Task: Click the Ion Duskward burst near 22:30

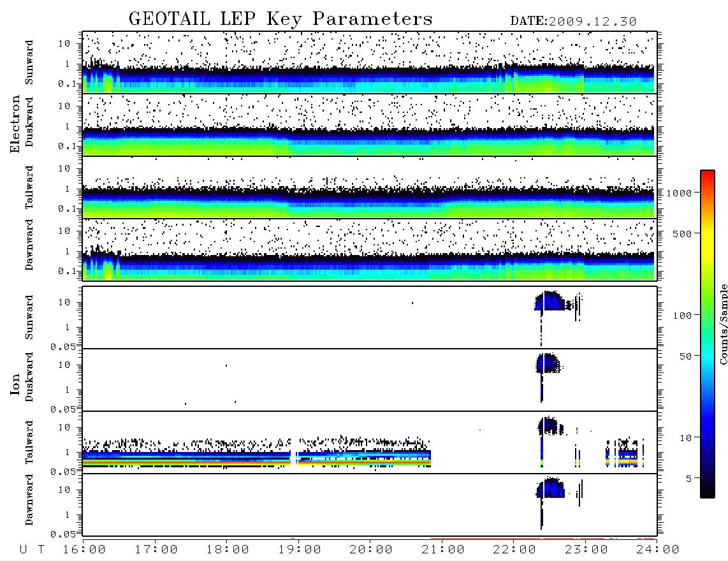Action: (x=548, y=363)
